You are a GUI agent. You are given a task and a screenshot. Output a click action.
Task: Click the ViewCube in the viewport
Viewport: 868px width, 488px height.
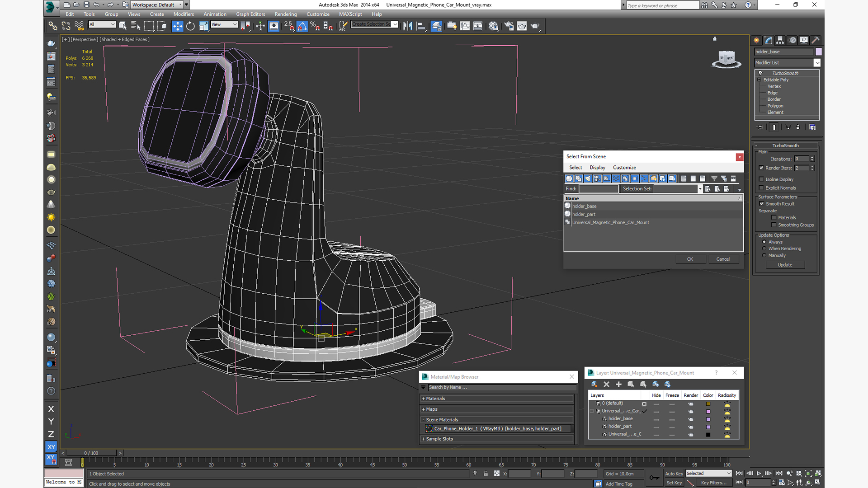[x=726, y=58]
